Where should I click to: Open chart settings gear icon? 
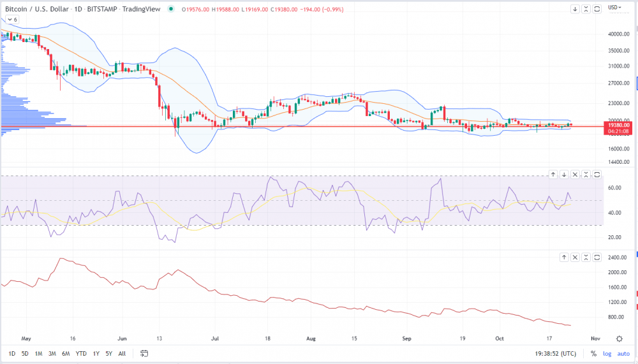click(x=619, y=339)
